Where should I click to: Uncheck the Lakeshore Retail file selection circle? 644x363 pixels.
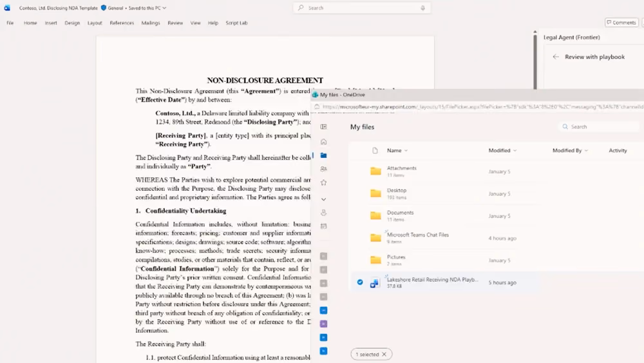(x=360, y=282)
